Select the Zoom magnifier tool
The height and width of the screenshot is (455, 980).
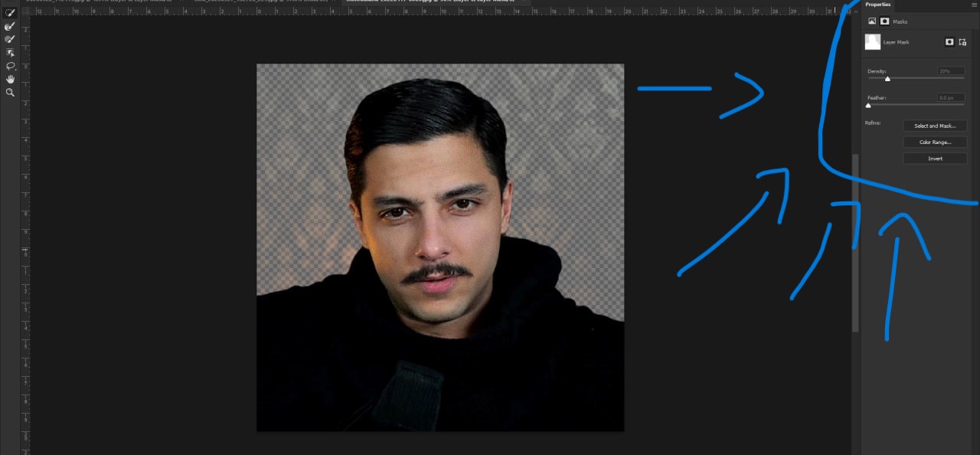[x=10, y=92]
